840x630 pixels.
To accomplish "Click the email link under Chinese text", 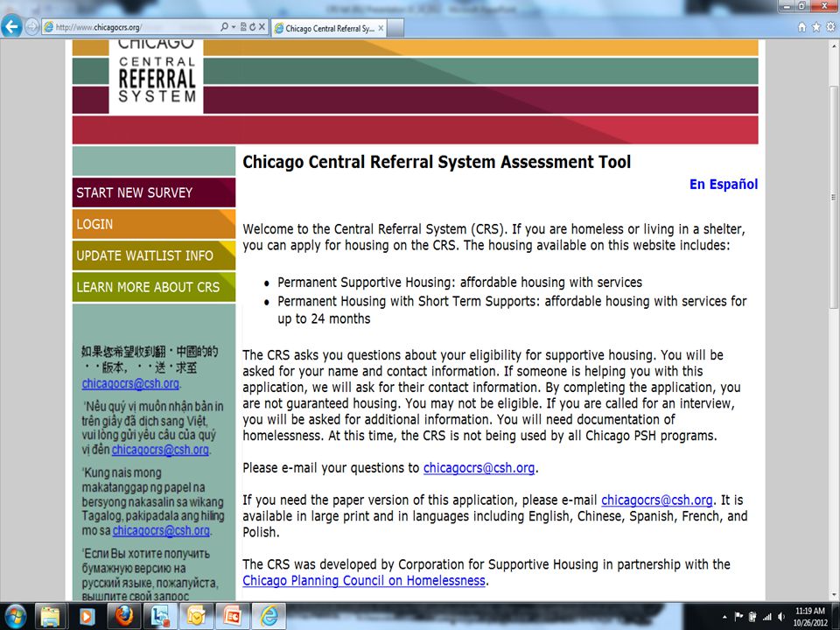I will 130,383.
